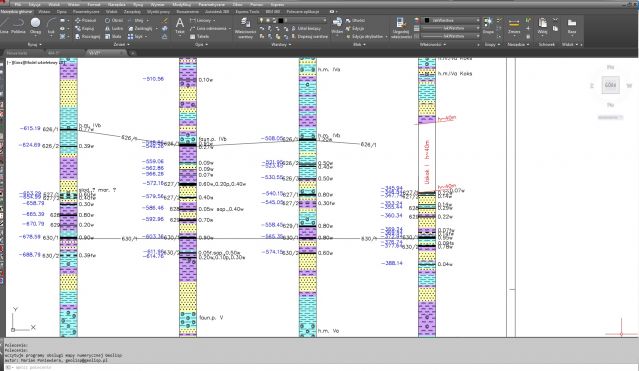
Task: Select the Zmierz measure tool
Action: point(514,26)
